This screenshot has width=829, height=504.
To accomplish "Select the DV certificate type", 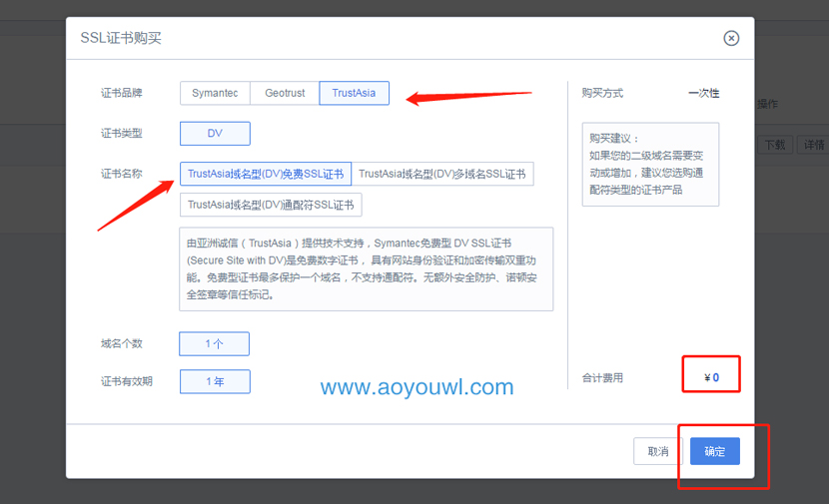I will [x=215, y=134].
